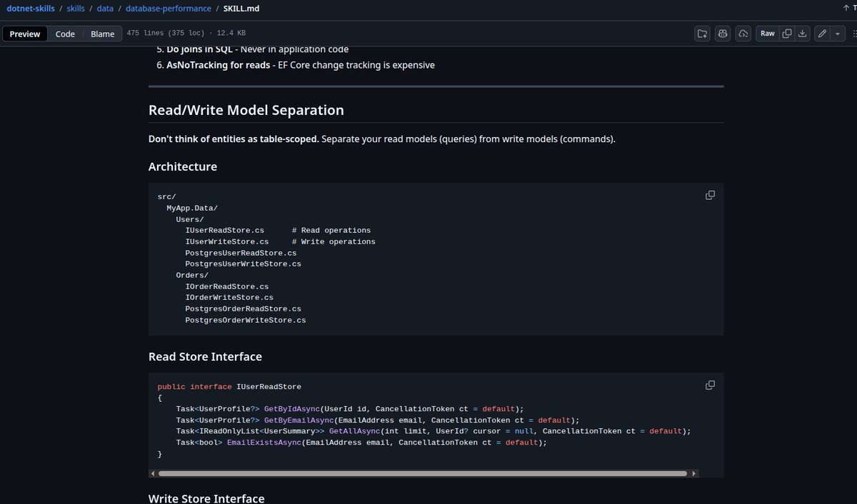
Task: Click the scrollbar's right arrow
Action: pos(695,473)
